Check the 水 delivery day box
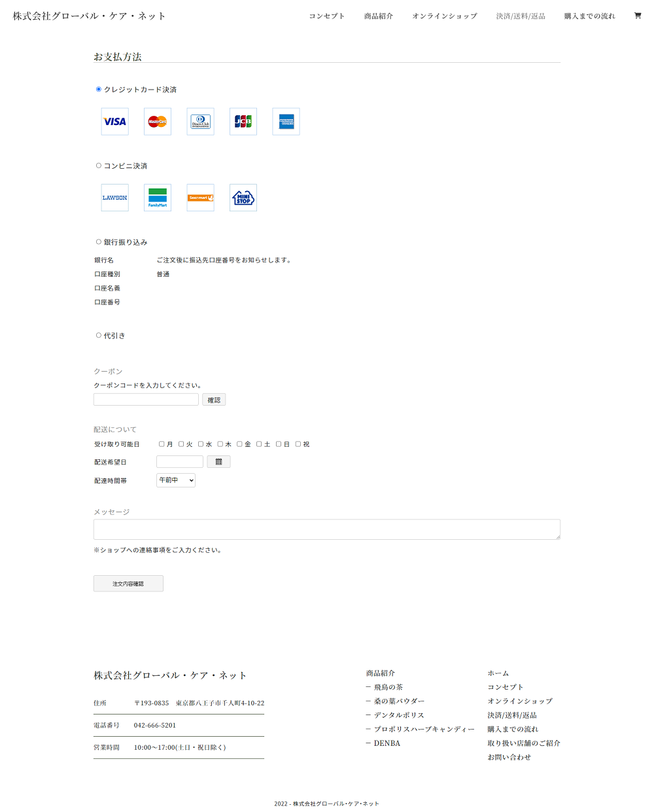The image size is (654, 812). (201, 444)
